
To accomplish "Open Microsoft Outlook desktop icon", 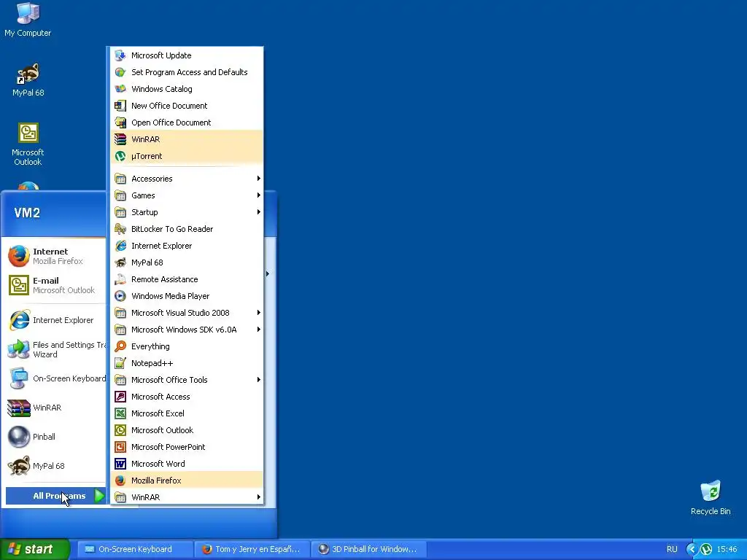I will [28, 144].
